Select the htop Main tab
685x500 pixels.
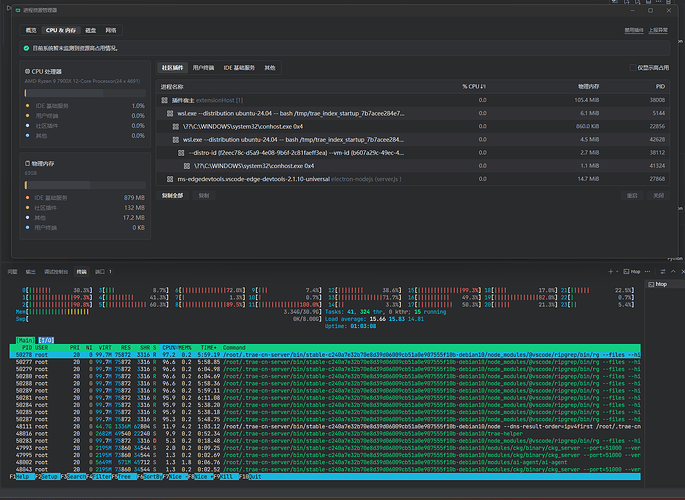coord(25,340)
